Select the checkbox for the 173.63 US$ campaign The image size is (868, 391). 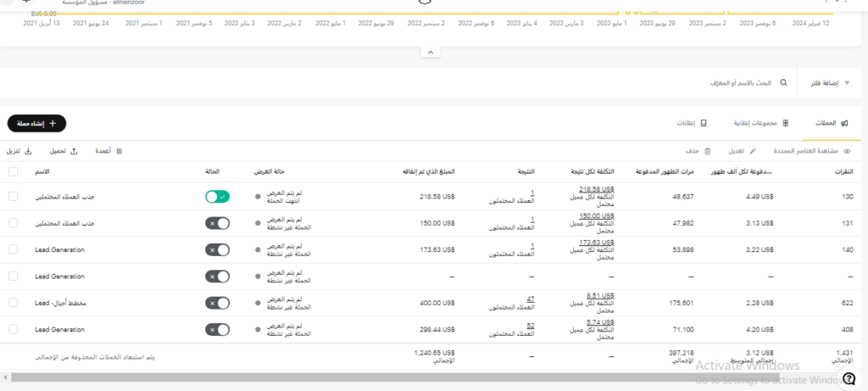[x=13, y=249]
